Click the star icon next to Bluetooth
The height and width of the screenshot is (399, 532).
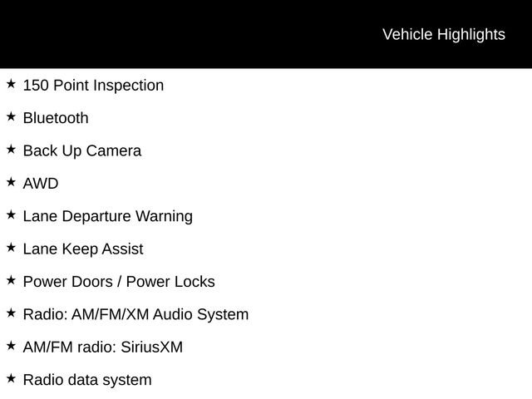[11, 116]
